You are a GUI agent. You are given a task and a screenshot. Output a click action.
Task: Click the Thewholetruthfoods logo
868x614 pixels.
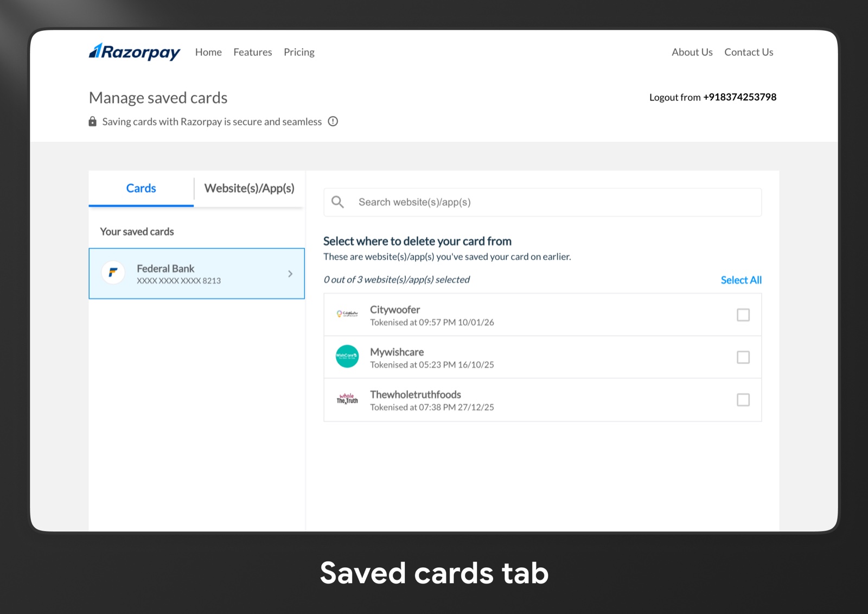click(347, 399)
